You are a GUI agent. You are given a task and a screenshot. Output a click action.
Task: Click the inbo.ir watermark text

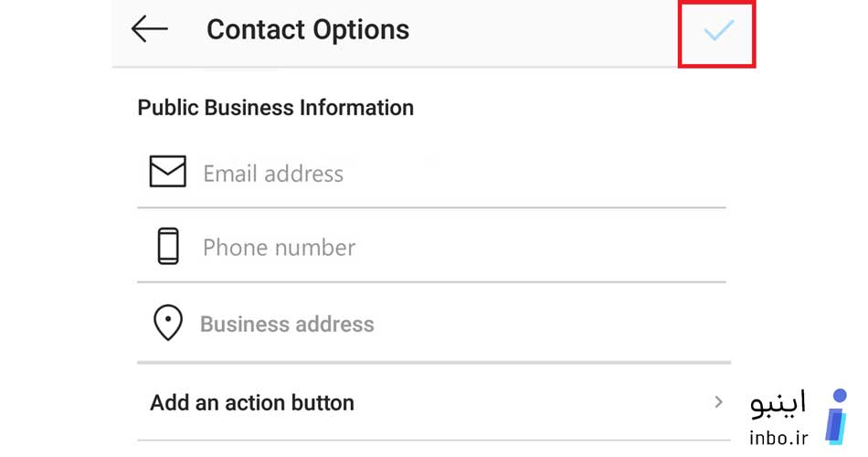click(778, 438)
